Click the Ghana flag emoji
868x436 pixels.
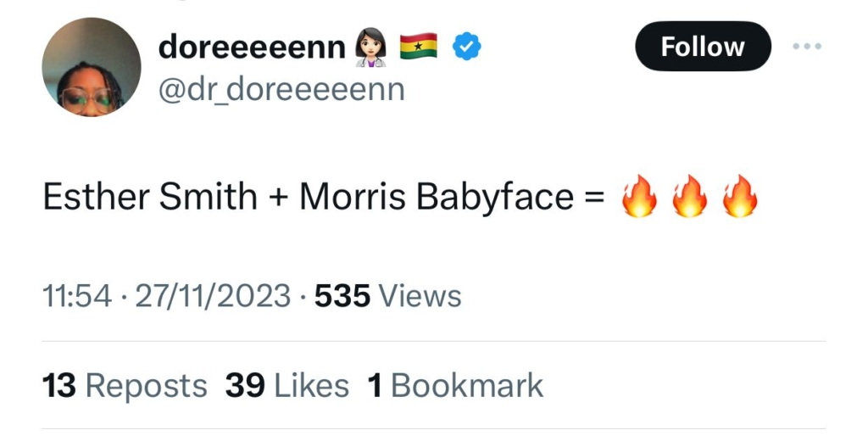click(x=418, y=48)
